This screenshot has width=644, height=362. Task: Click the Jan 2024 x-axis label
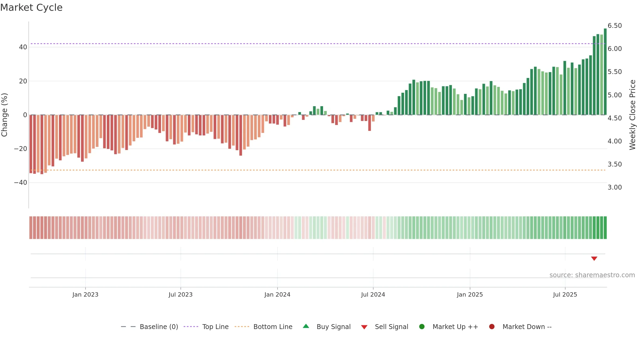coord(277,294)
